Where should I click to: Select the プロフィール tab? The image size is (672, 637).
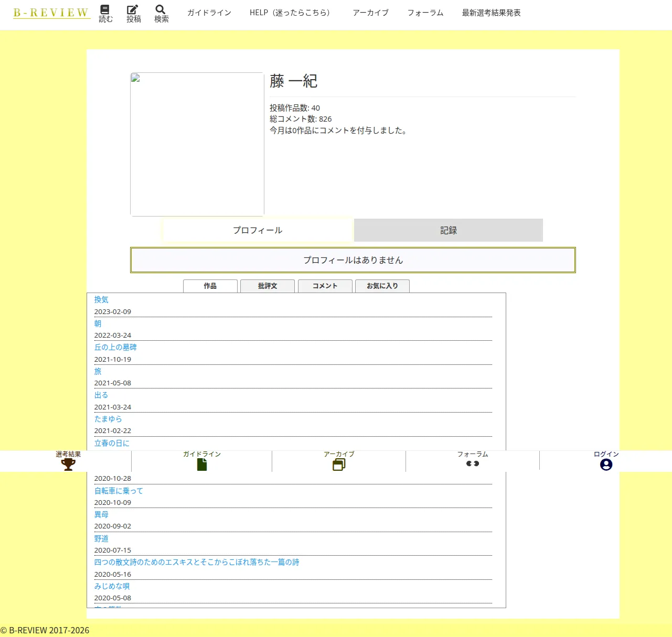click(258, 230)
